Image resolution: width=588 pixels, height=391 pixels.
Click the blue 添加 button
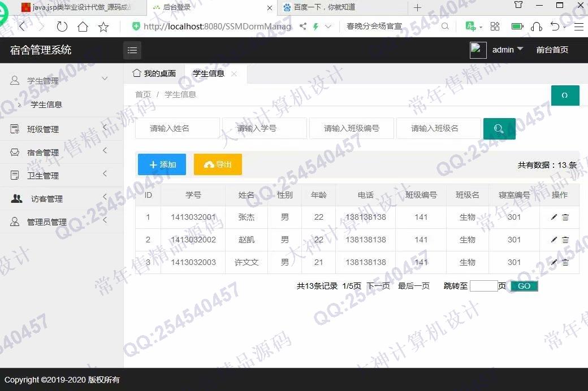(x=162, y=164)
